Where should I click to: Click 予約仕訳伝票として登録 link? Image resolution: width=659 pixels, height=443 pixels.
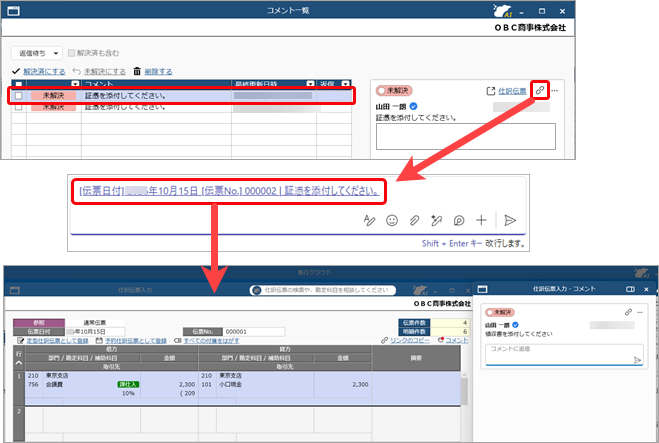coord(136,340)
